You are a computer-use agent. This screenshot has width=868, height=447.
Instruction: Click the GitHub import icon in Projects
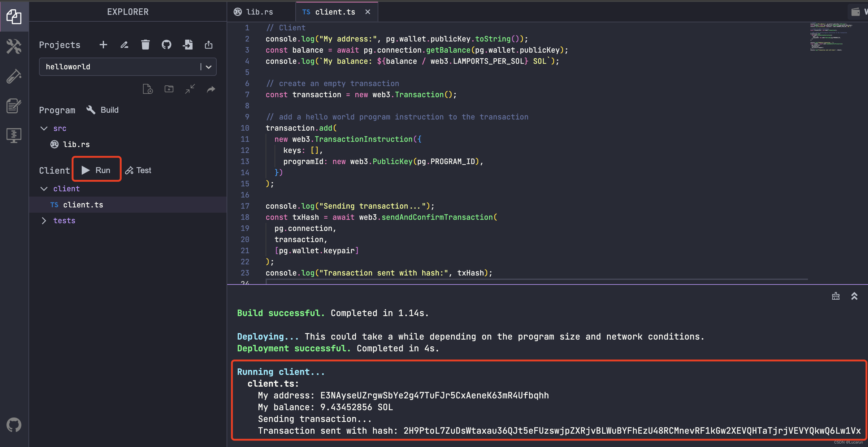[x=167, y=45]
